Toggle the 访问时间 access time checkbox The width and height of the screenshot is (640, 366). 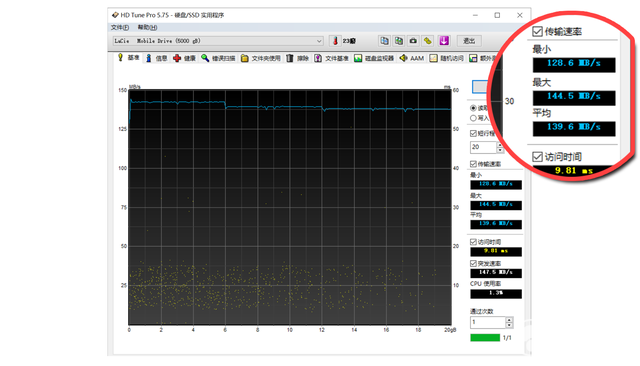pos(473,242)
